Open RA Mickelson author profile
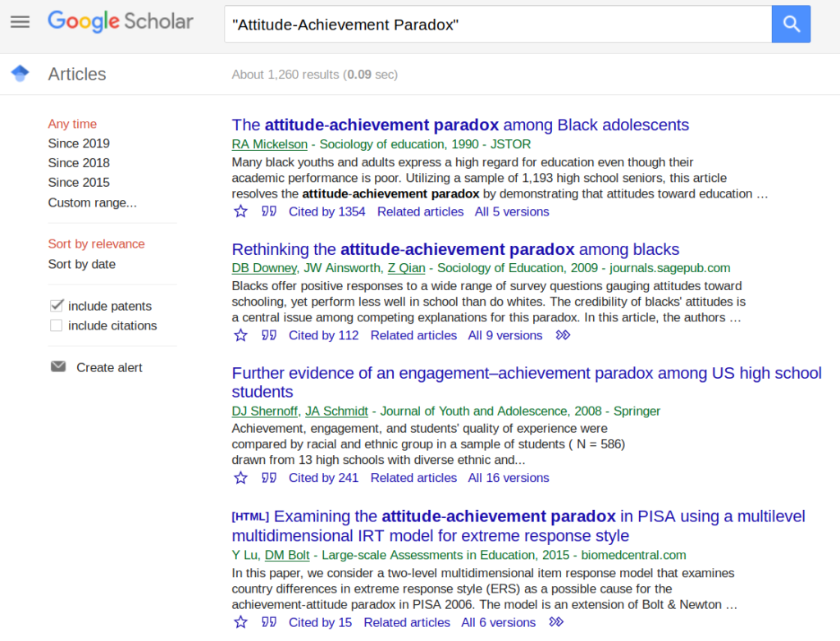 [x=269, y=144]
